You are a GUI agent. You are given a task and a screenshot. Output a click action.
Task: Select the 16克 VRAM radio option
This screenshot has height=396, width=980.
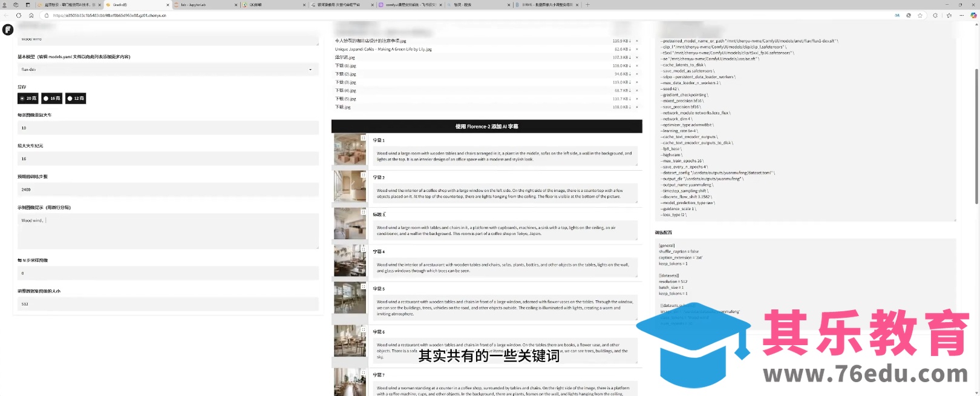coord(51,98)
